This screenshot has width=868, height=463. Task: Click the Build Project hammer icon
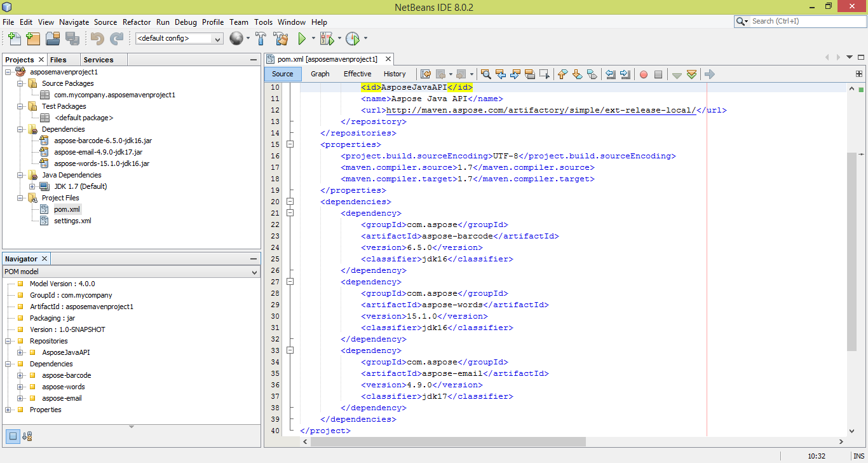(261, 39)
